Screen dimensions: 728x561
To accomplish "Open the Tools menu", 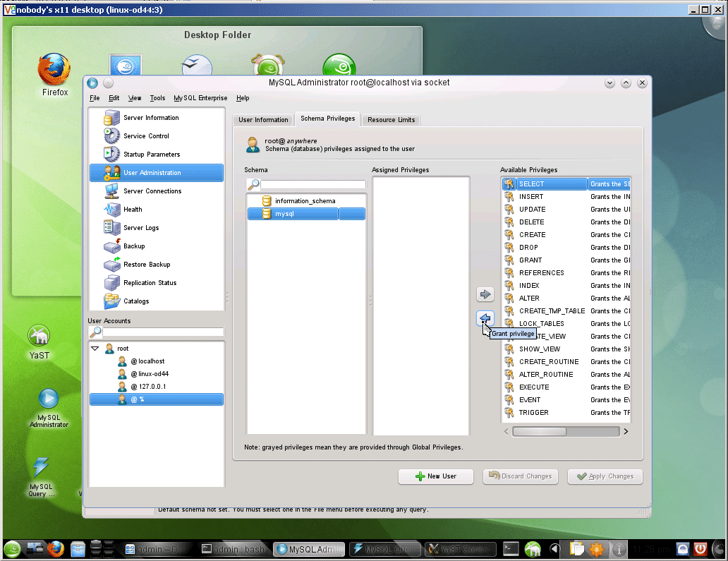I will tap(157, 98).
